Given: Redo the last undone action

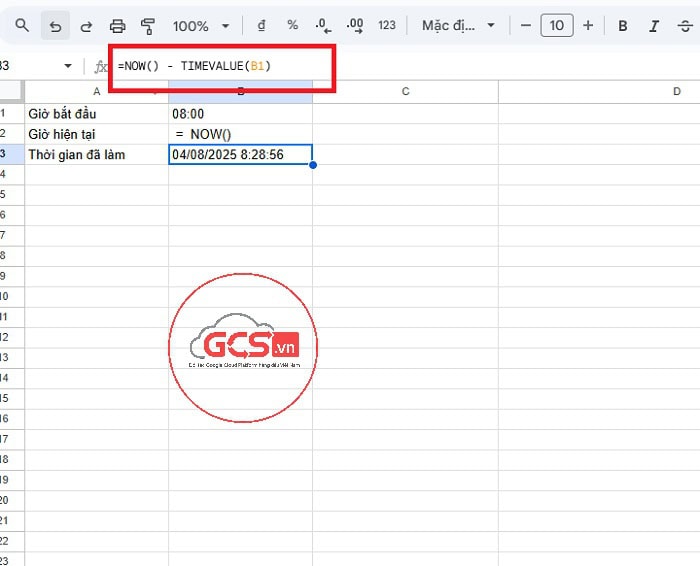Looking at the screenshot, I should (x=86, y=25).
